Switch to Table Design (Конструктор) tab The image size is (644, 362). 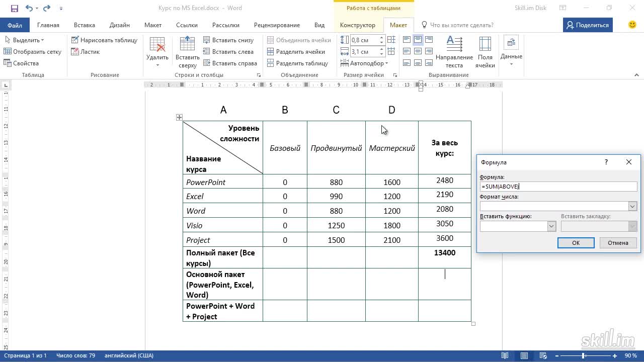point(358,25)
